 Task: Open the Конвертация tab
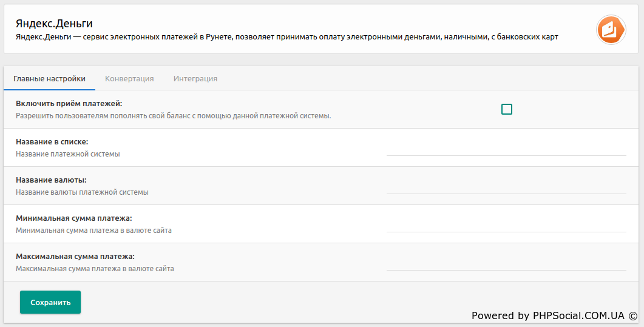pyautogui.click(x=129, y=79)
